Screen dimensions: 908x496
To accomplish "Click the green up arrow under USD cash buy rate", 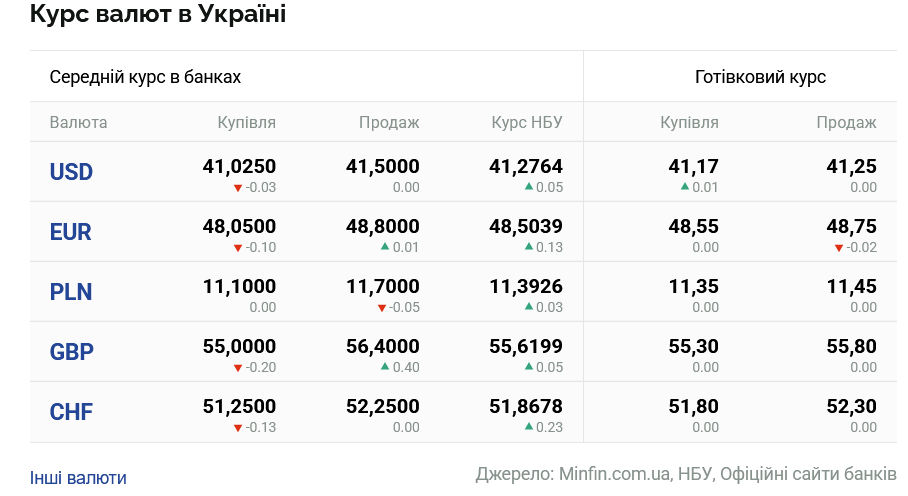I will 685,187.
